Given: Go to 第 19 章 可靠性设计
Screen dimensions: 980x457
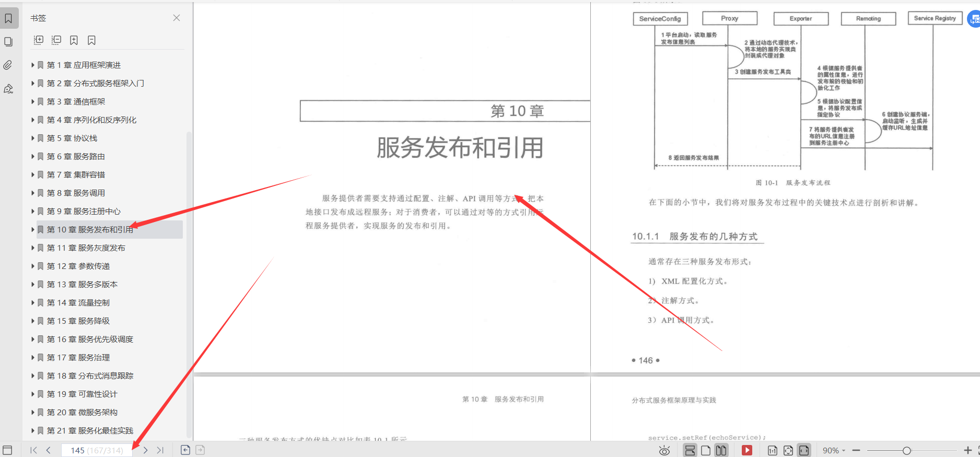Looking at the screenshot, I should coord(82,394).
